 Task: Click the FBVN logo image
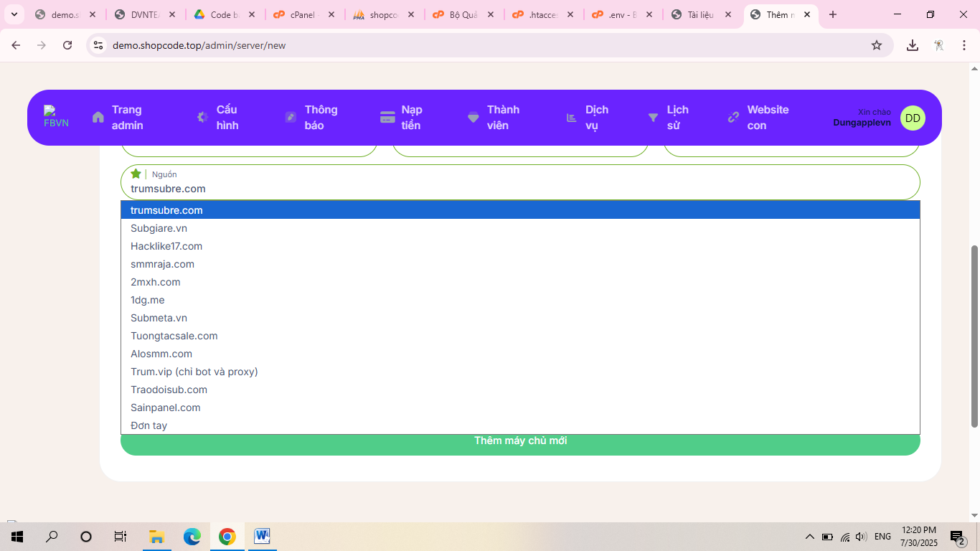click(x=56, y=117)
